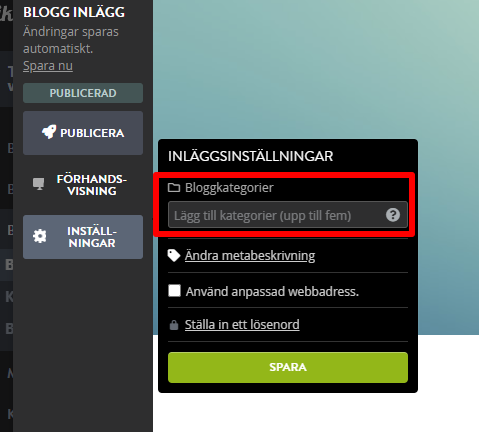Open the question mark help icon
This screenshot has width=479, height=432.
click(393, 215)
